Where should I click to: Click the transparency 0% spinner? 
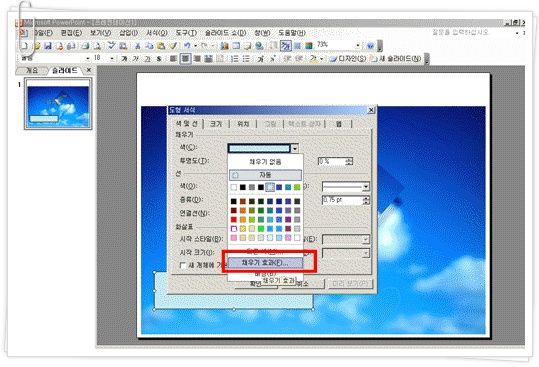click(349, 161)
